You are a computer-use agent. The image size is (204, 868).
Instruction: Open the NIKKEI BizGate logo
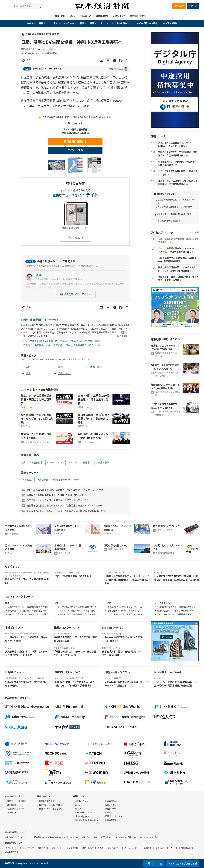tap(173, 744)
